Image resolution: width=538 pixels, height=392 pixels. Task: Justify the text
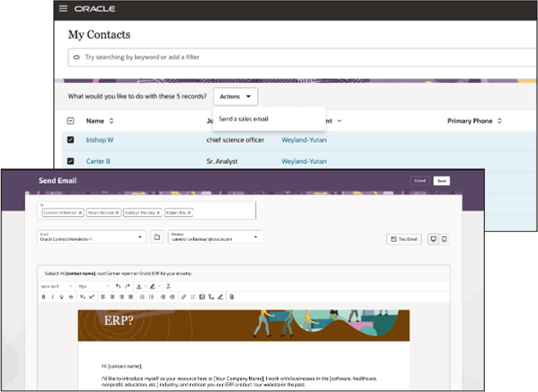(x=131, y=297)
